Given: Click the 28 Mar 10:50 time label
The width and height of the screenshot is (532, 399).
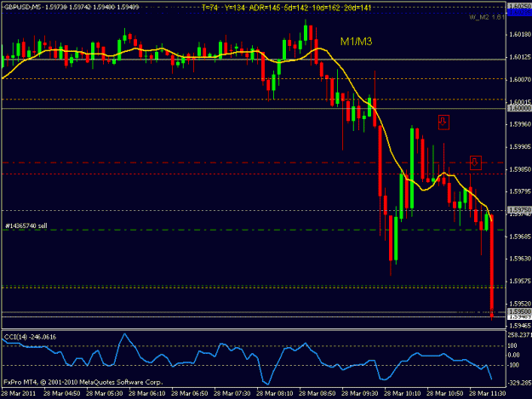Looking at the screenshot, I should point(445,394).
